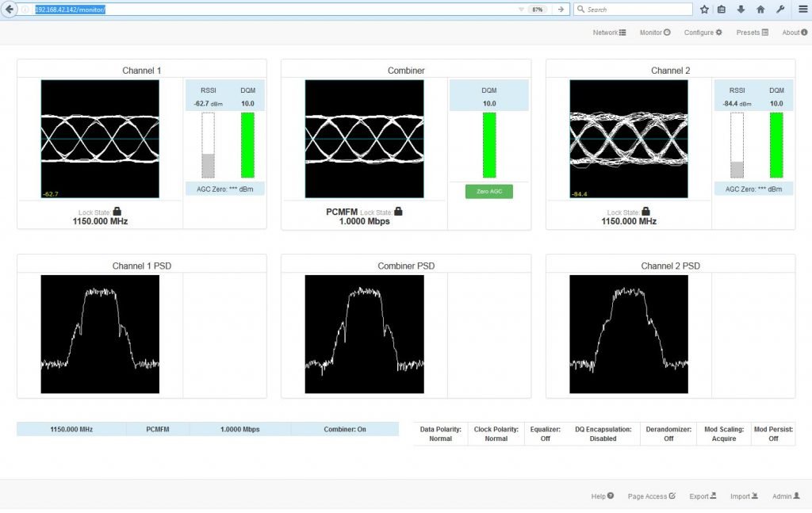Focus the browser Search field

click(x=633, y=10)
